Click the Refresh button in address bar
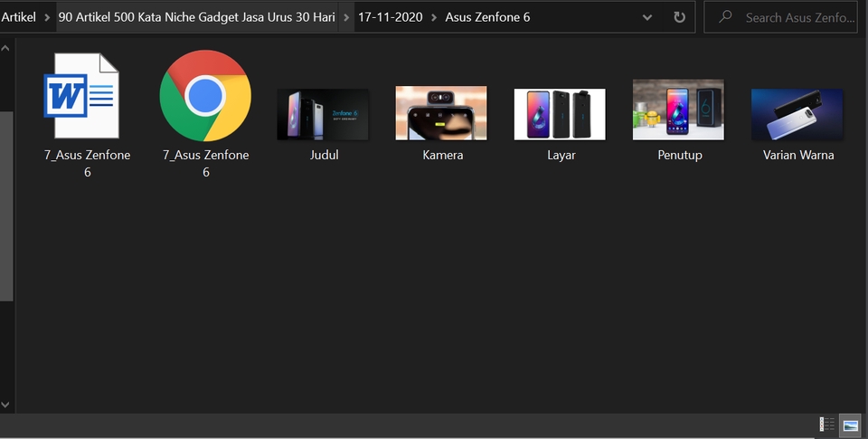The image size is (868, 439). 679,17
